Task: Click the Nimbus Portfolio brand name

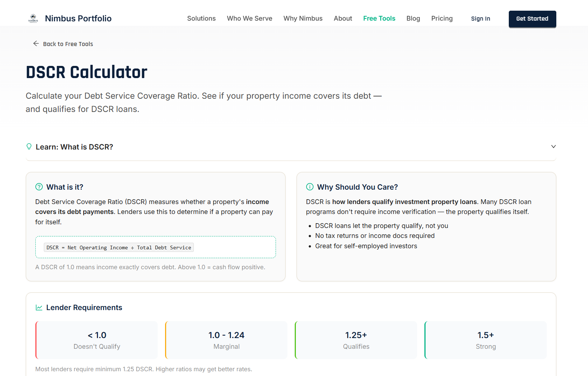Action: pyautogui.click(x=78, y=18)
